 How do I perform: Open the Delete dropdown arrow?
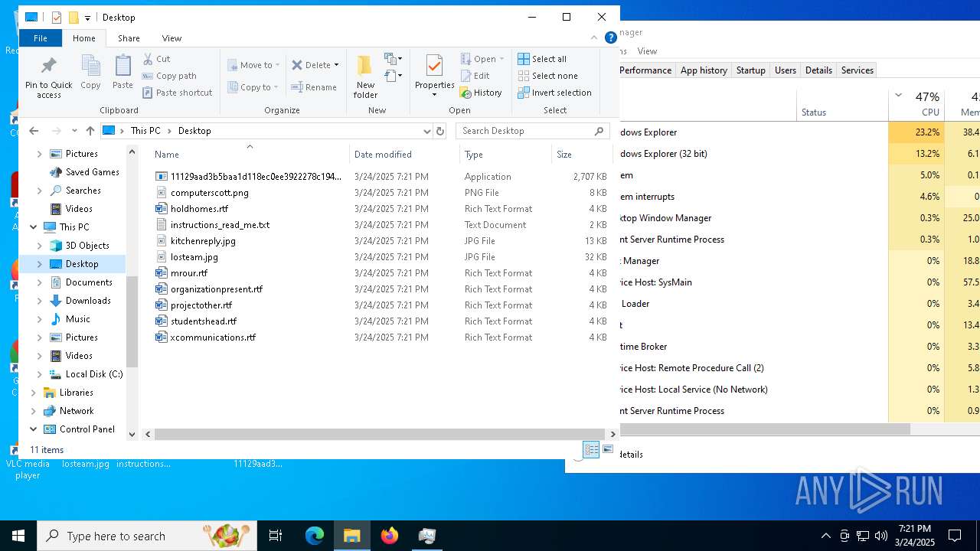pos(336,65)
